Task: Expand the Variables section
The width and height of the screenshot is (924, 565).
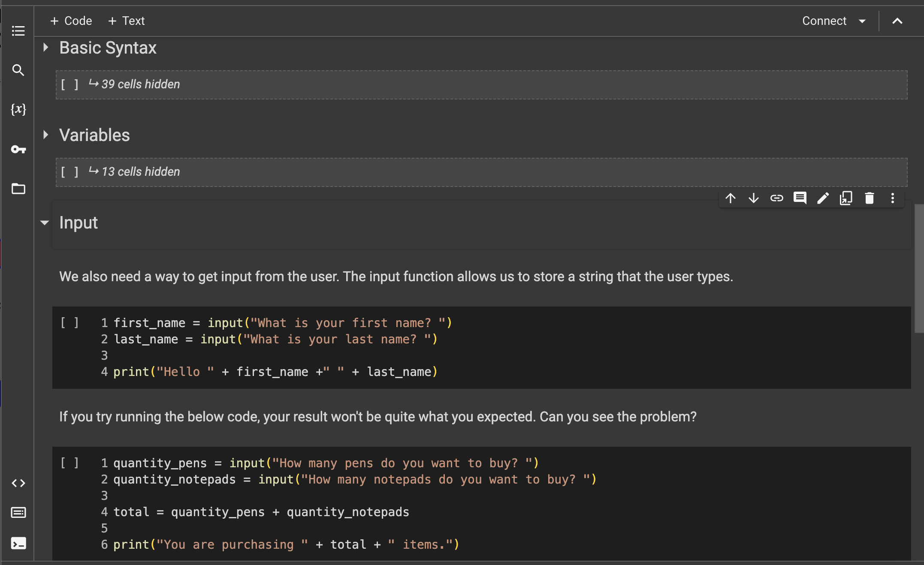Action: pyautogui.click(x=45, y=135)
